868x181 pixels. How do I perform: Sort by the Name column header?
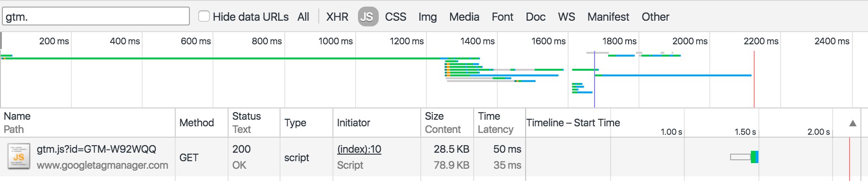pos(17,116)
